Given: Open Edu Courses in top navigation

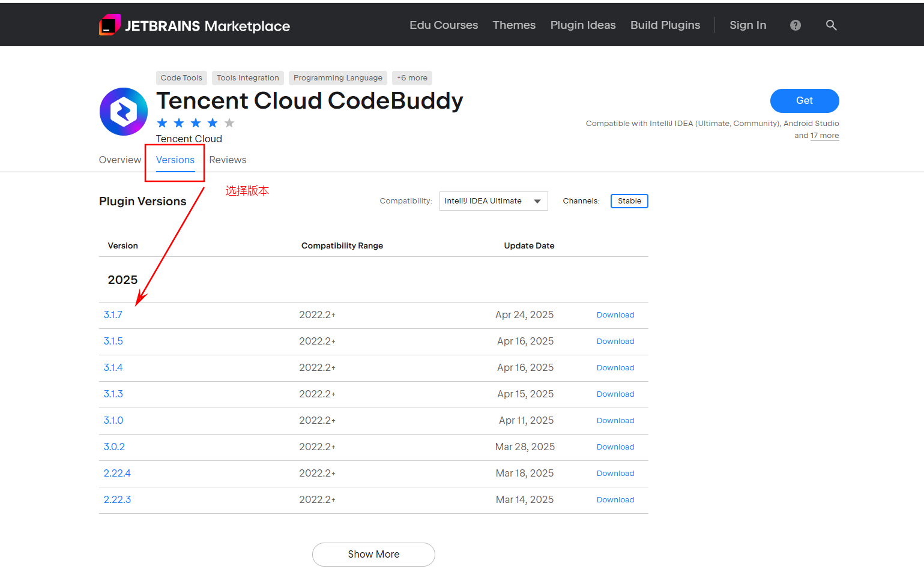Looking at the screenshot, I should coord(444,25).
